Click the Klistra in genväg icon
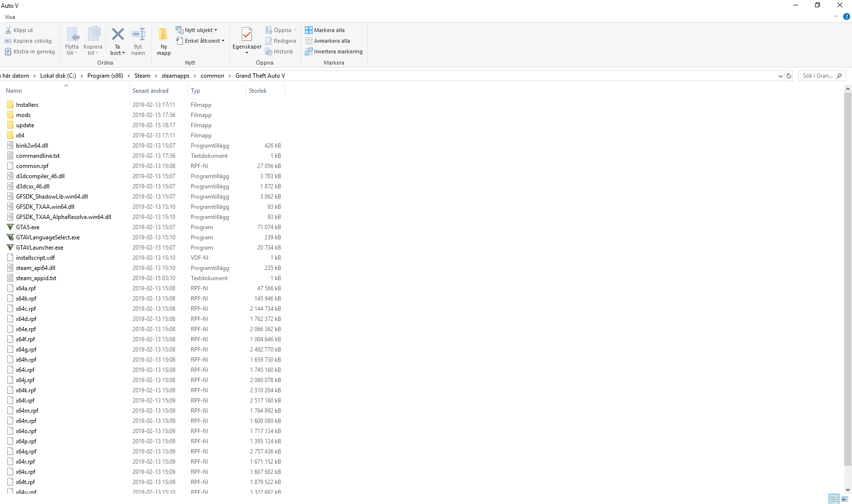Image resolution: width=852 pixels, height=504 pixels. coord(8,51)
